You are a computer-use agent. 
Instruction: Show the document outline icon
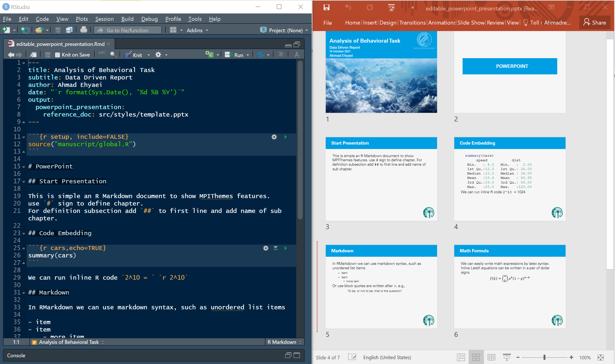281,54
